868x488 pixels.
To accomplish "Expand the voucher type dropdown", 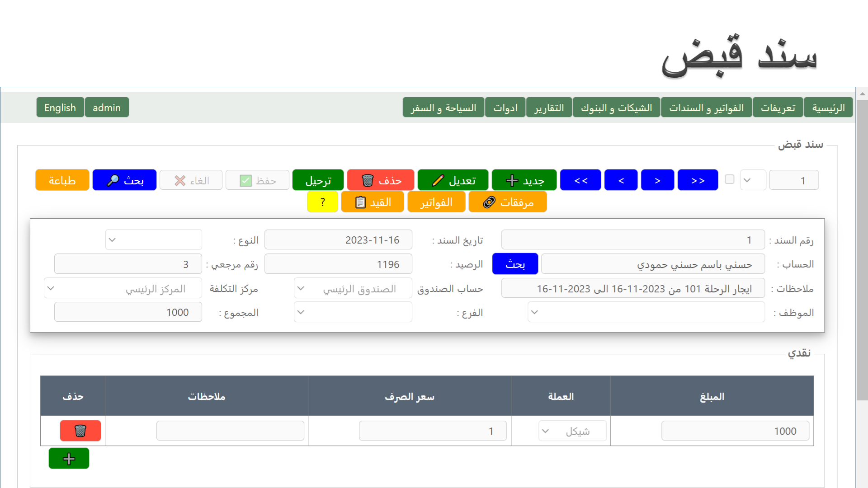I will click(154, 240).
